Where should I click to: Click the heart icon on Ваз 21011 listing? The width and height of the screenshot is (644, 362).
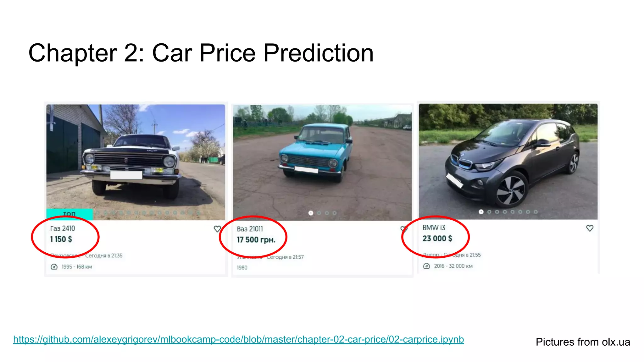[x=404, y=229]
